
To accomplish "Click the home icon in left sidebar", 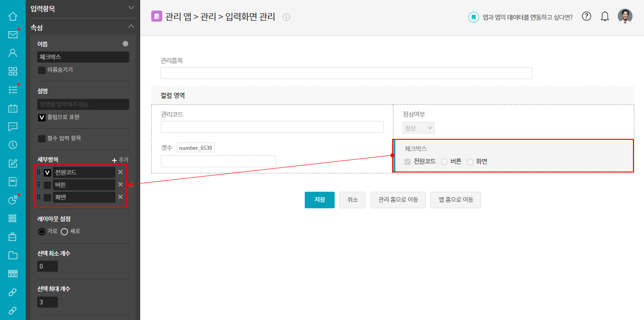I will coord(13,17).
